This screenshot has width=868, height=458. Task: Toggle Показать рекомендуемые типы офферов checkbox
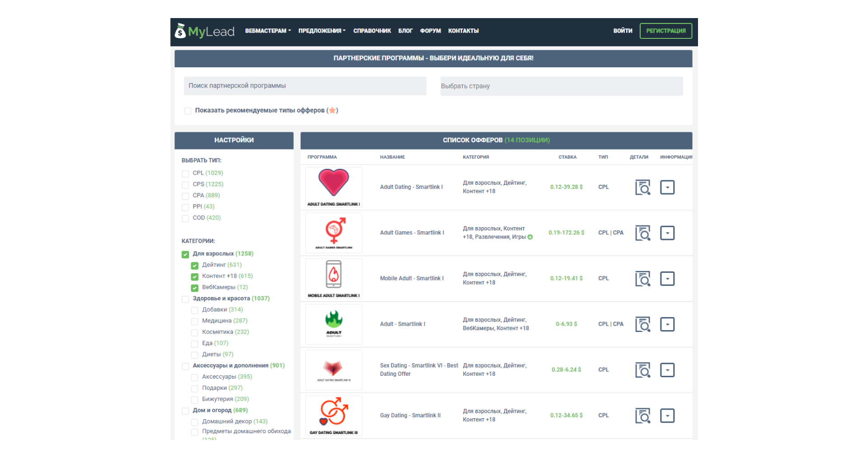[x=188, y=111]
